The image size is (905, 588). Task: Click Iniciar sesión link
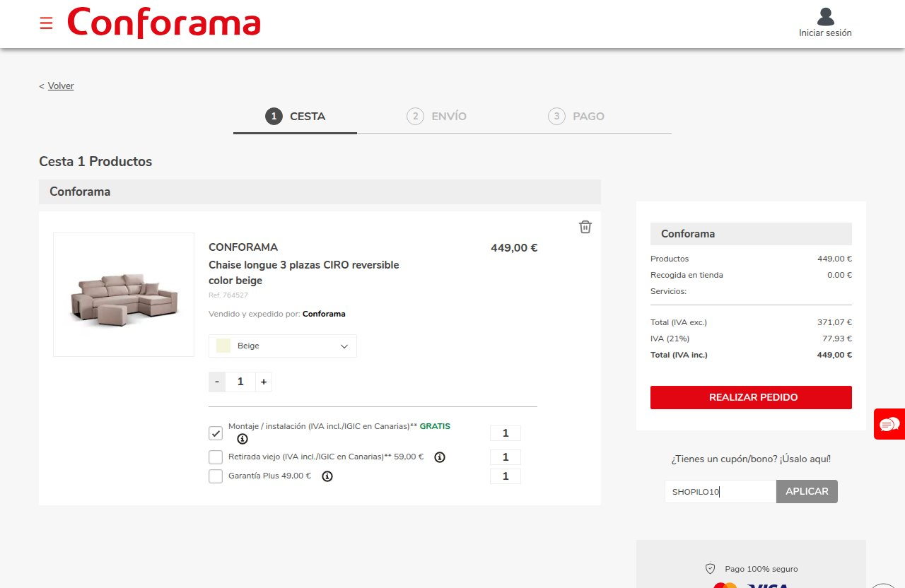tap(825, 33)
